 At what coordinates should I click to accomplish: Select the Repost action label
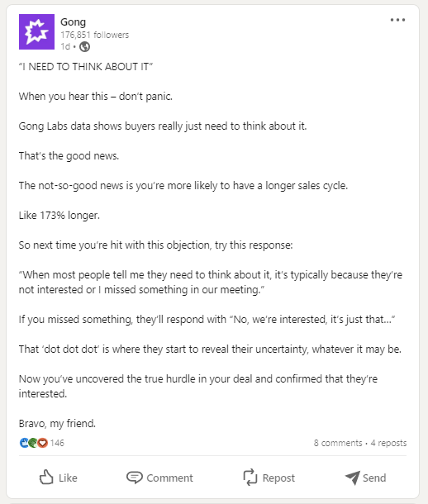[278, 478]
